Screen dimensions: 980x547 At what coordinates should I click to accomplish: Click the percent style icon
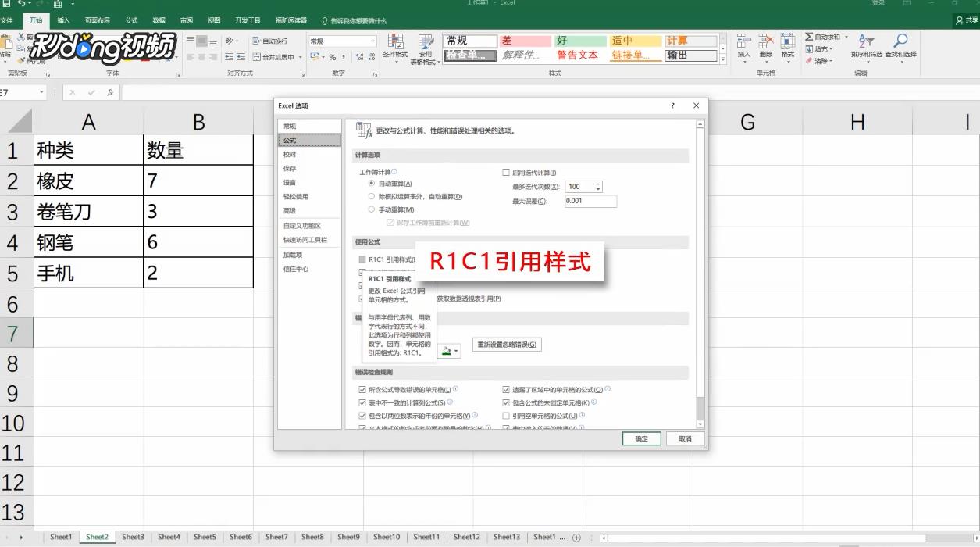click(332, 57)
